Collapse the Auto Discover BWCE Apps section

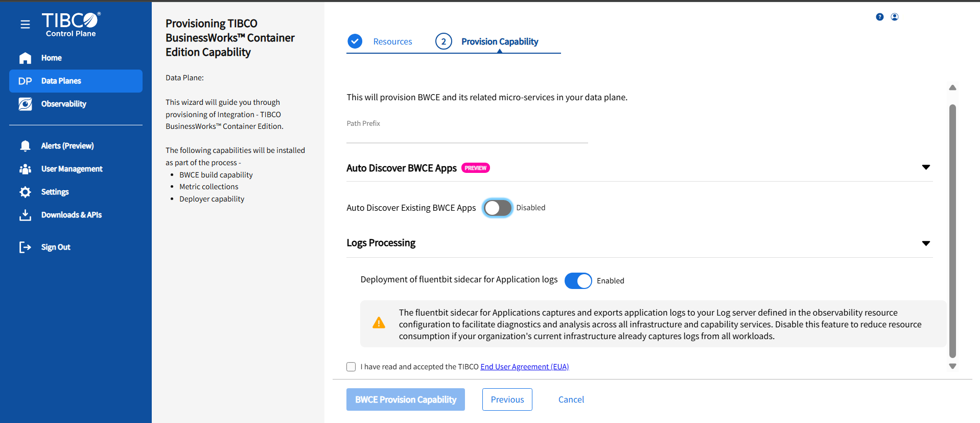[x=926, y=167]
